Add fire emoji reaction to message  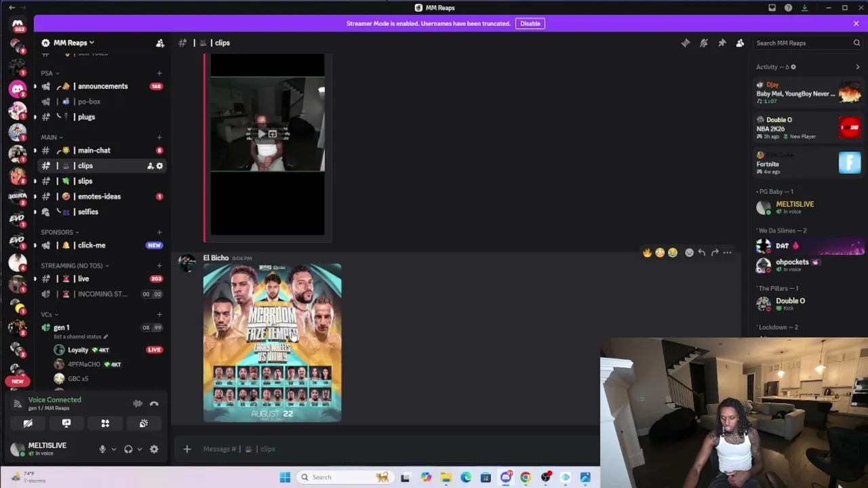(647, 253)
